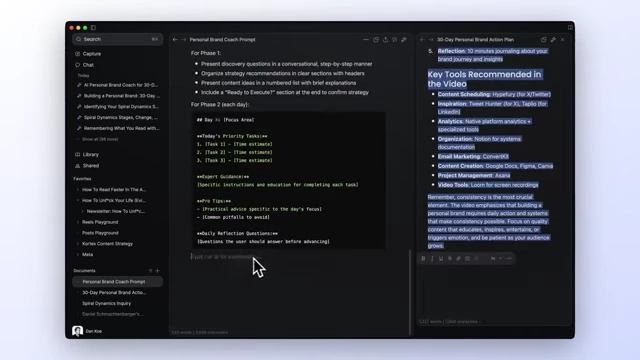Expand the Meta favorite
The width and height of the screenshot is (640, 360).
pos(78,255)
